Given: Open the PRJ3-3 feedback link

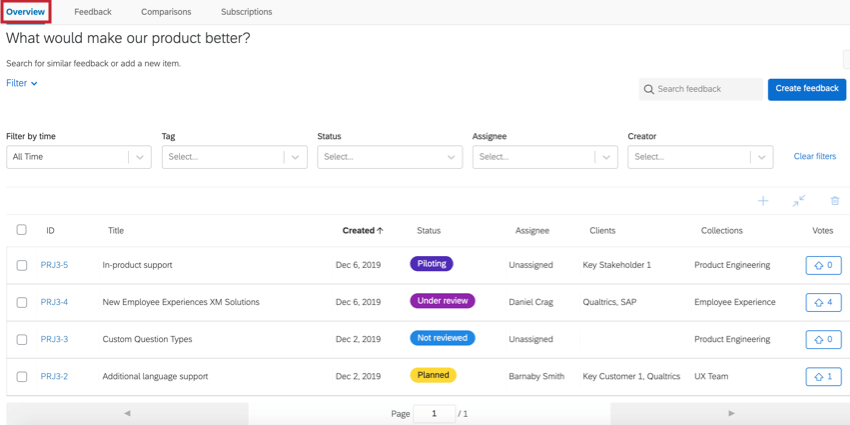Looking at the screenshot, I should [x=54, y=339].
